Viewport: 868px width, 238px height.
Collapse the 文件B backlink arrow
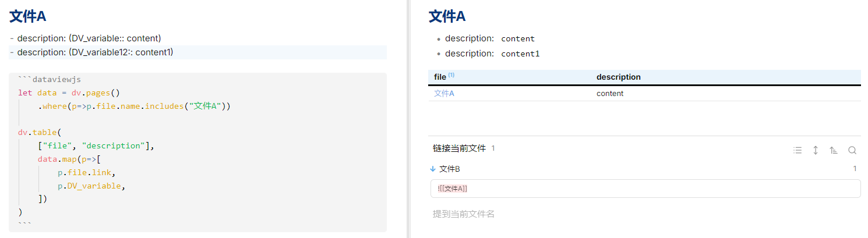tap(433, 169)
